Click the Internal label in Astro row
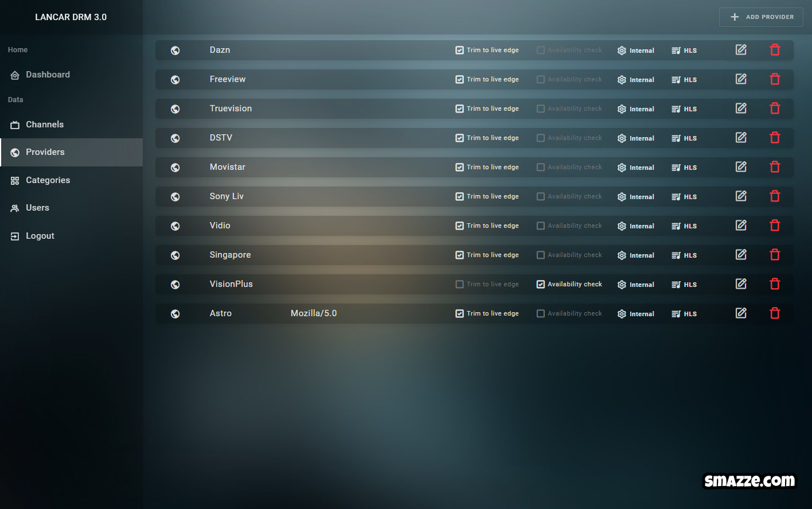 click(x=642, y=314)
